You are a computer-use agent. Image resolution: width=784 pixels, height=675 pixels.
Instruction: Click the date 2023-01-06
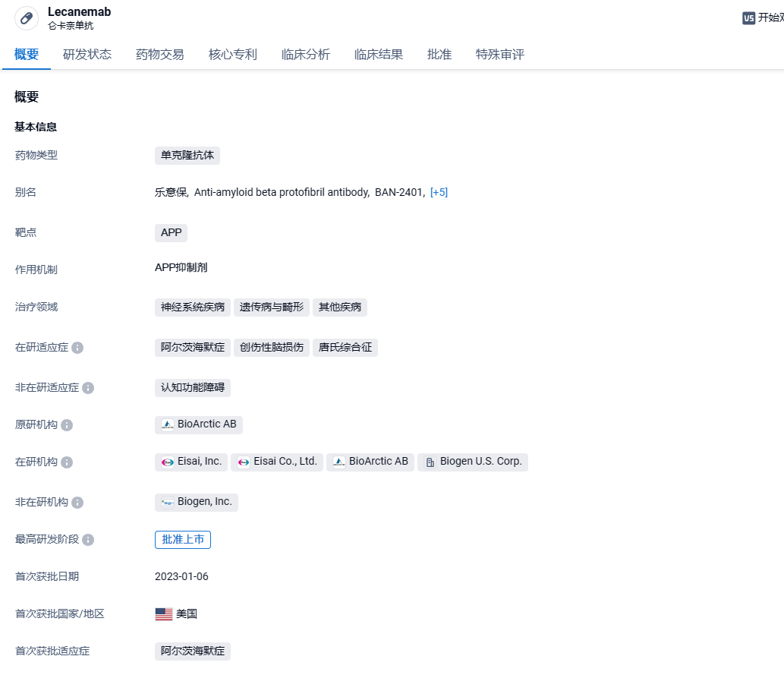pos(181,576)
